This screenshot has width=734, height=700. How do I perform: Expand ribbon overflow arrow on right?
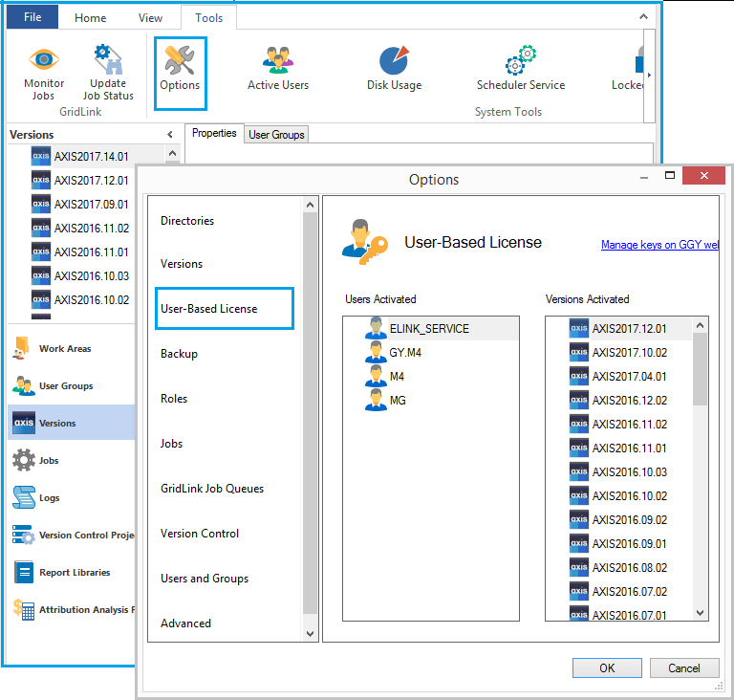coord(649,75)
